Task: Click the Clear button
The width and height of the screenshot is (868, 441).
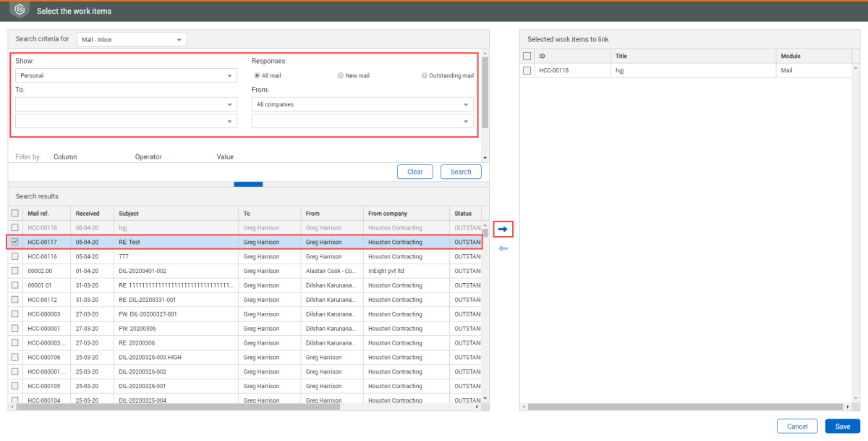Action: (x=415, y=172)
